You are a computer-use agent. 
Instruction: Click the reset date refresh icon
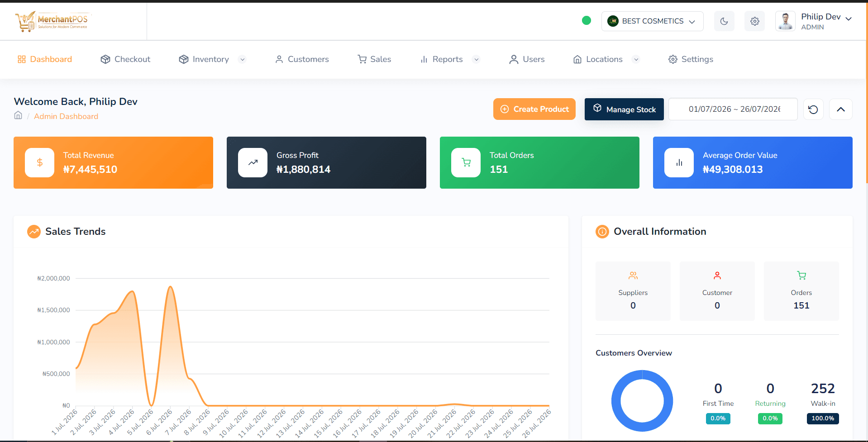pos(813,109)
